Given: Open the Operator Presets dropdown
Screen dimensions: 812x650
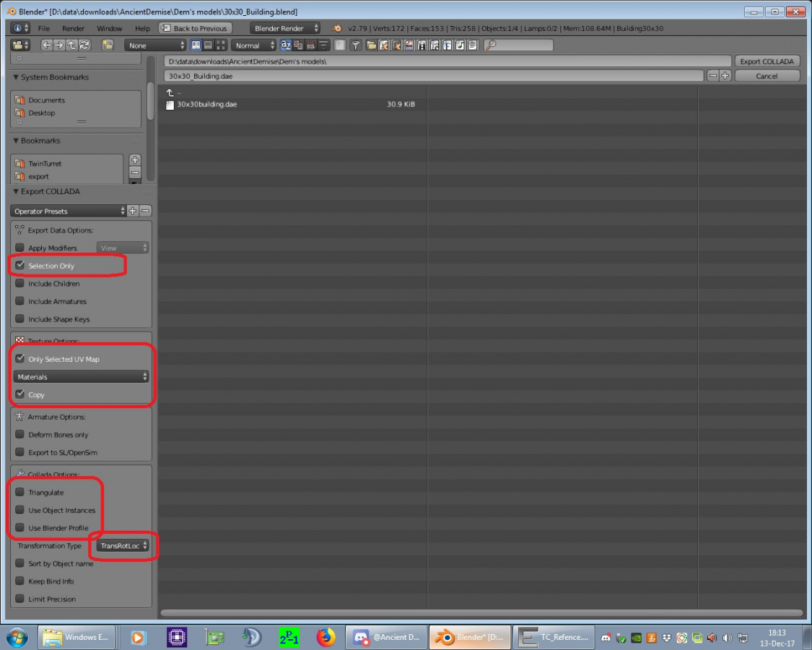Looking at the screenshot, I should click(x=69, y=211).
